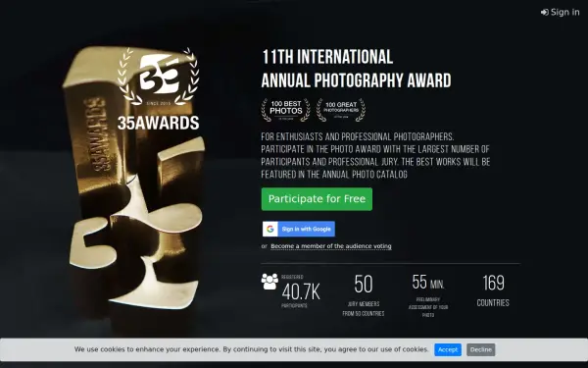The image size is (588, 368).
Task: Decline the cookie notice
Action: tap(481, 349)
